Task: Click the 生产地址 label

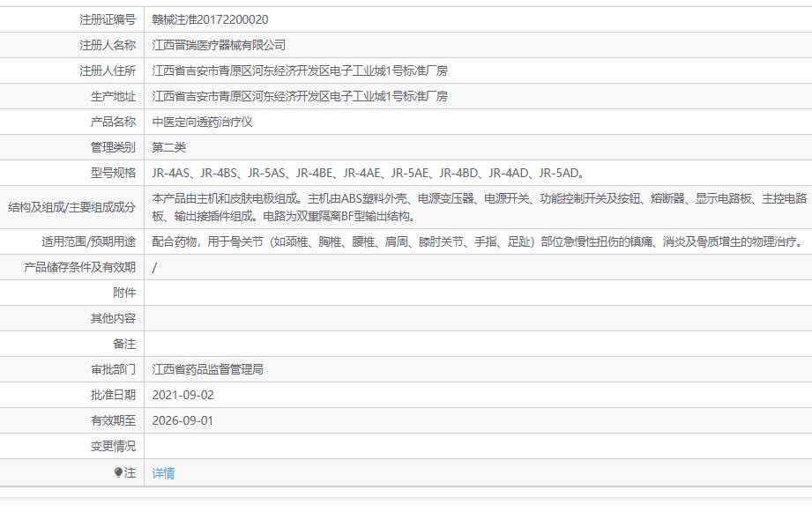Action: tap(114, 96)
